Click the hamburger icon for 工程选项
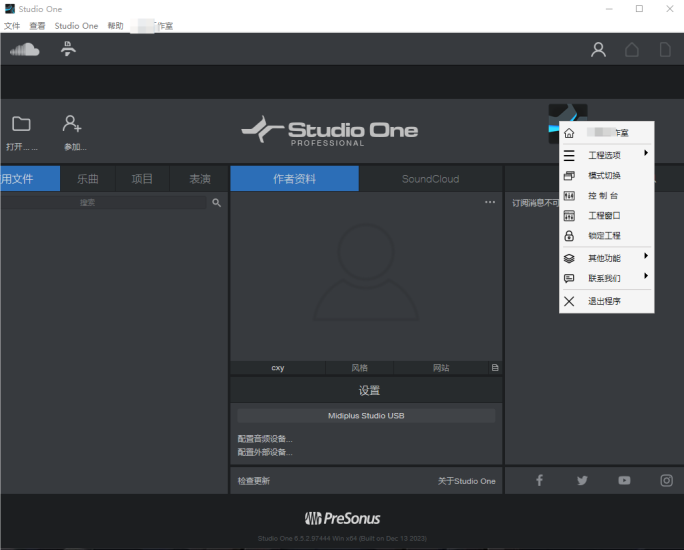Viewport: 684px width, 550px height. tap(569, 155)
